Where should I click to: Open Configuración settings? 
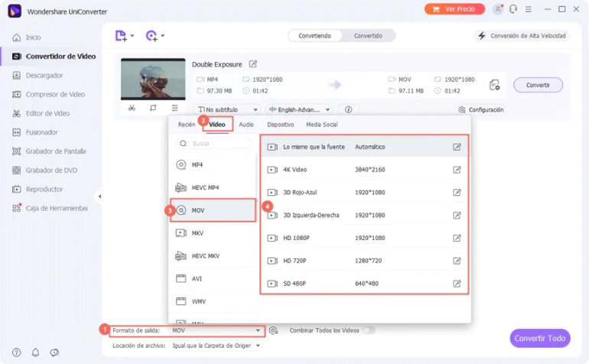pos(481,109)
